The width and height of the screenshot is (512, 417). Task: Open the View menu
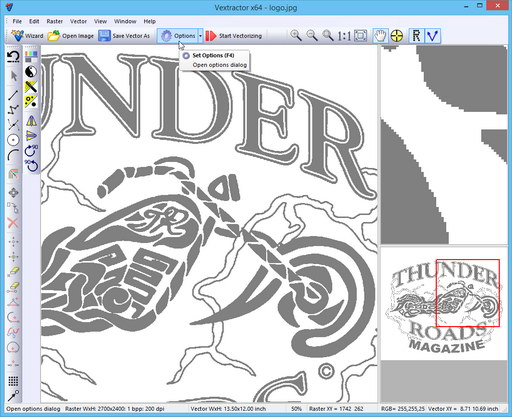(100, 21)
